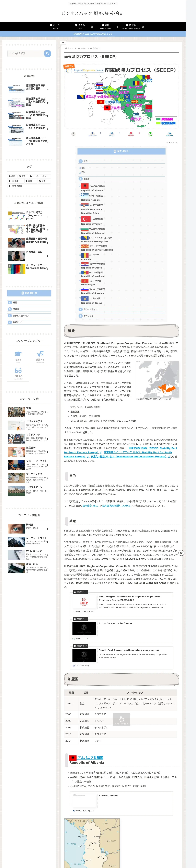Click the アルバニア共和国 section heading link
196x868 pixels.
click(x=90, y=758)
